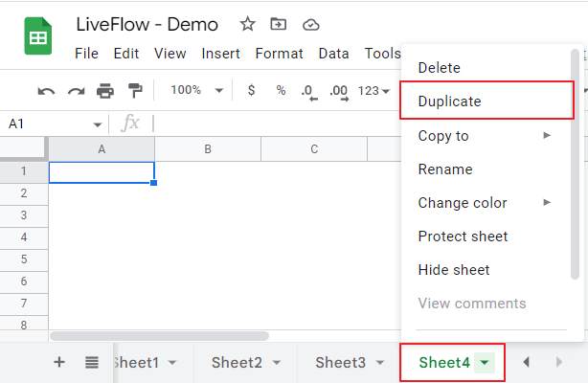
Task: Open Sheet4 tab dropdown arrow
Action: point(485,363)
